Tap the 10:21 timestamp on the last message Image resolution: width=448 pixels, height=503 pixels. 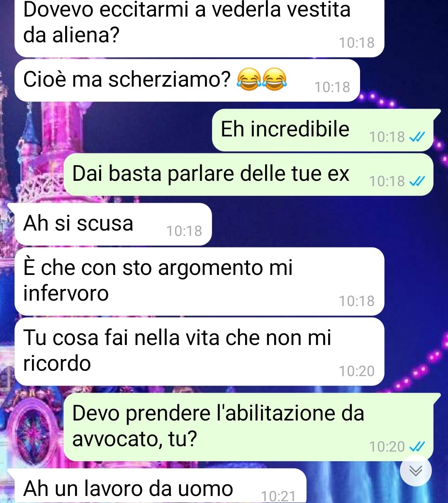pos(278,496)
